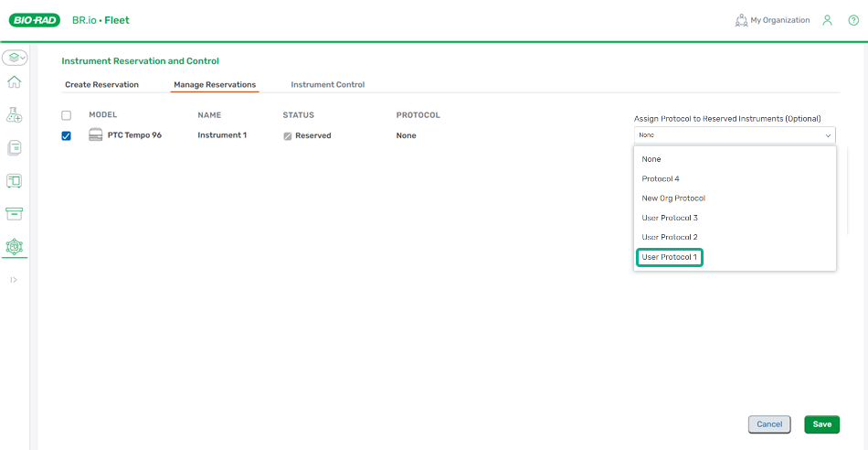Uncheck the PTC Tempo 96 row checkbox

tap(66, 136)
